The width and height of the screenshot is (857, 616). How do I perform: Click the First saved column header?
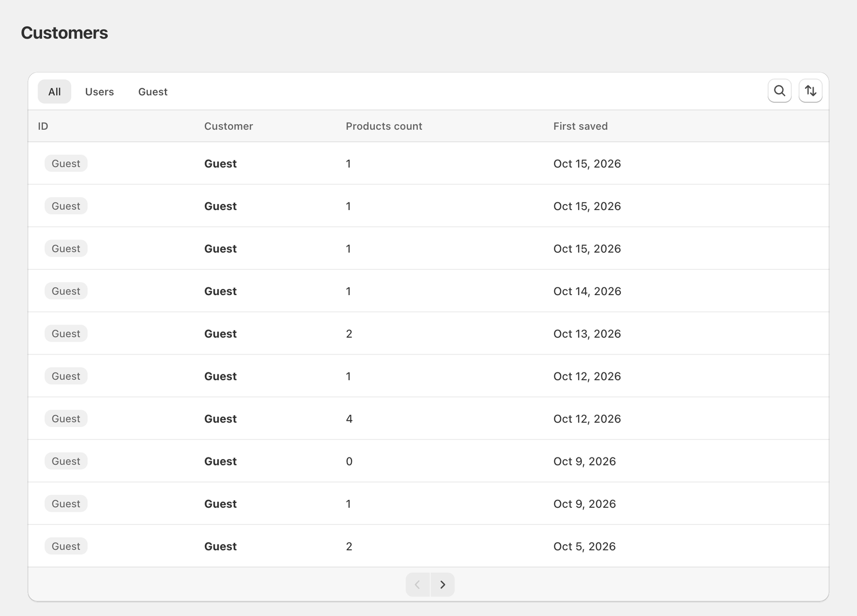coord(581,126)
